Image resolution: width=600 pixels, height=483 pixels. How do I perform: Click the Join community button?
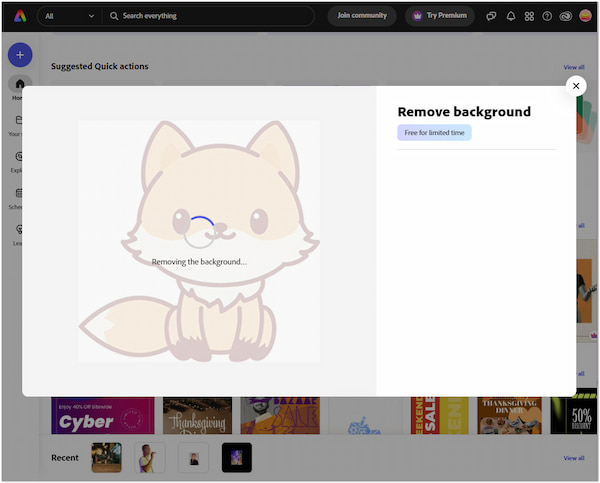click(x=362, y=16)
